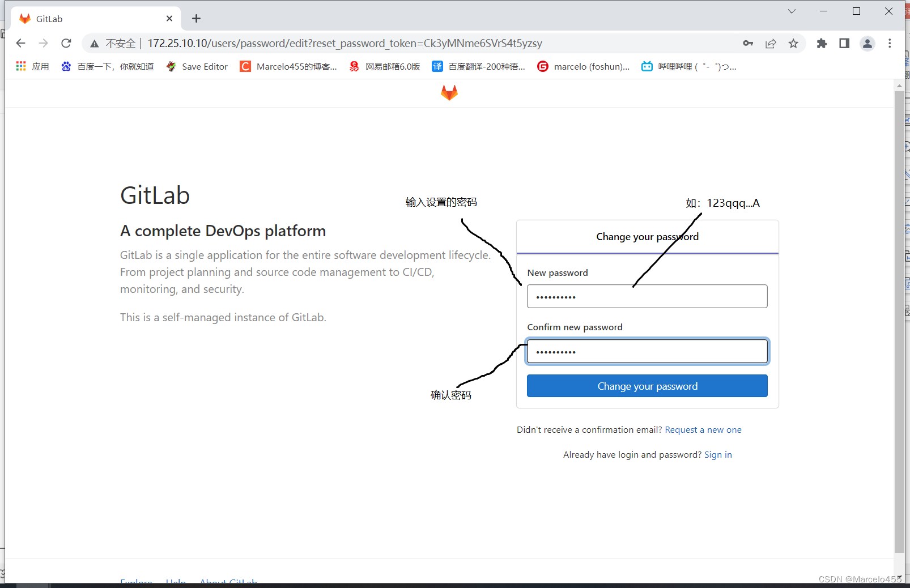
Task: Open the 百度翻译 bookmark
Action: tap(479, 66)
